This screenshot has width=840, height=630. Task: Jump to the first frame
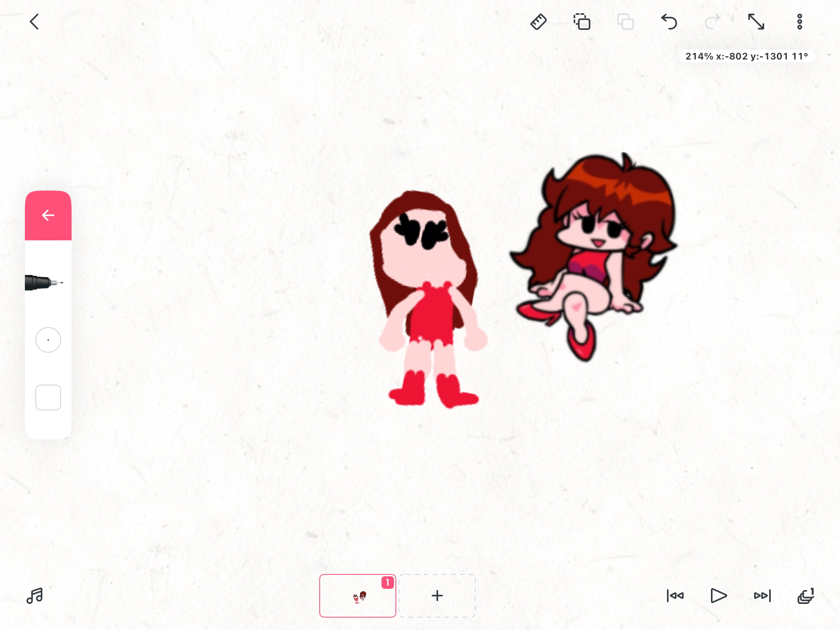tap(675, 595)
